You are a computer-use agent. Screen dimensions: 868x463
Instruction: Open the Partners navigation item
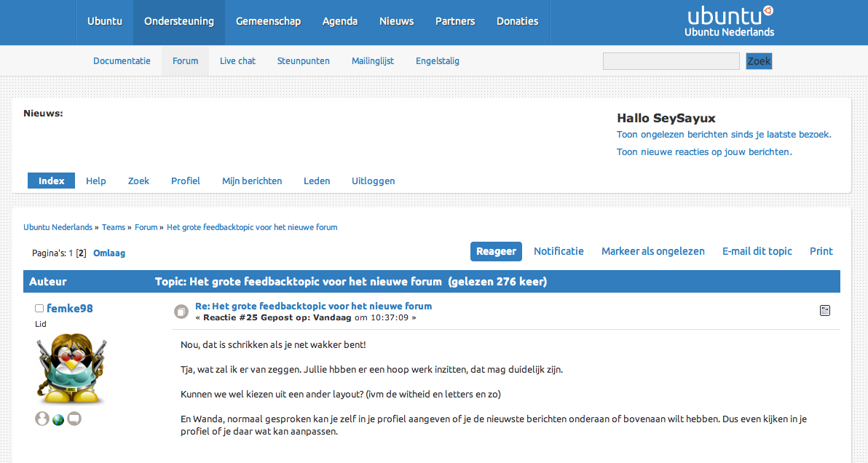coord(455,22)
